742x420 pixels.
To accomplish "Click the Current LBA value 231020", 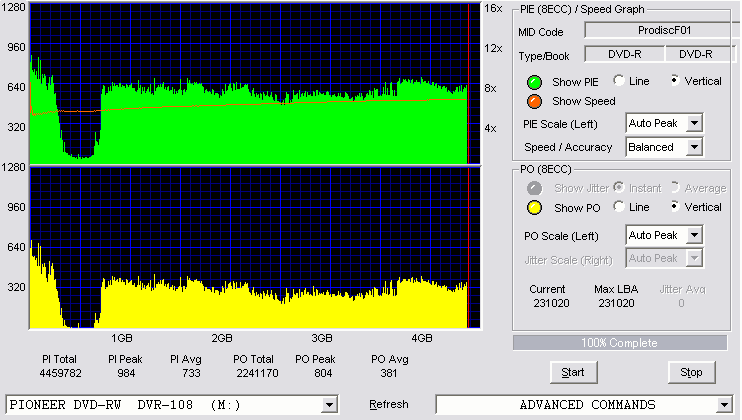I will point(551,303).
